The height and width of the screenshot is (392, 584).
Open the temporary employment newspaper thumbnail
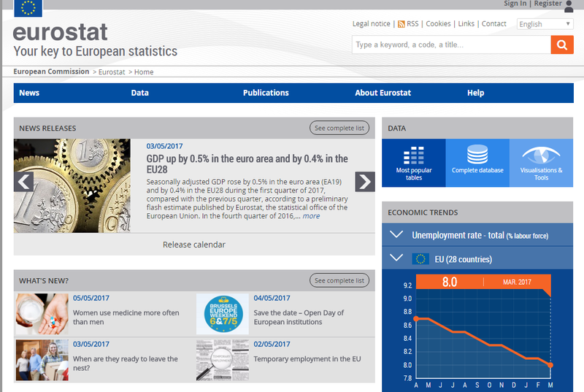(x=223, y=360)
